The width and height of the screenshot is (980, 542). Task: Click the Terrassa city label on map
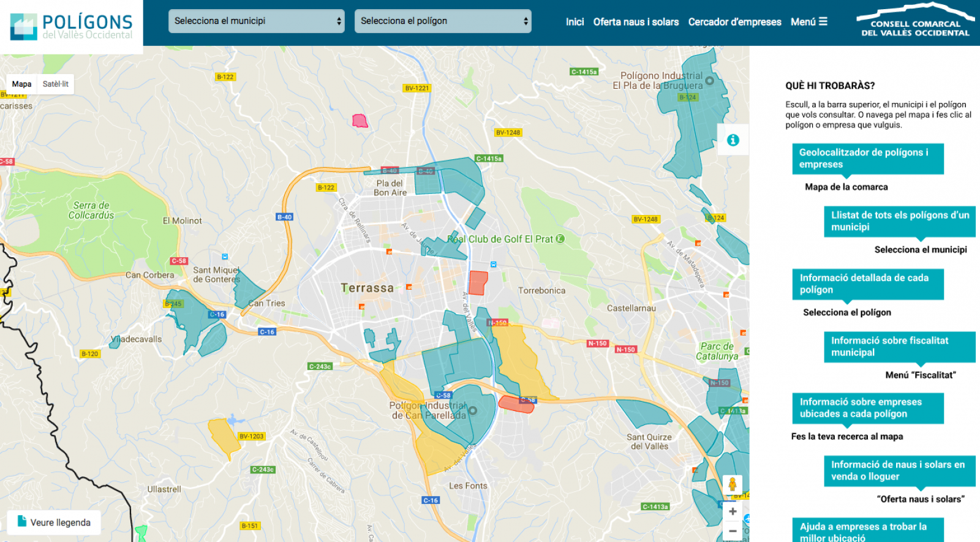367,288
